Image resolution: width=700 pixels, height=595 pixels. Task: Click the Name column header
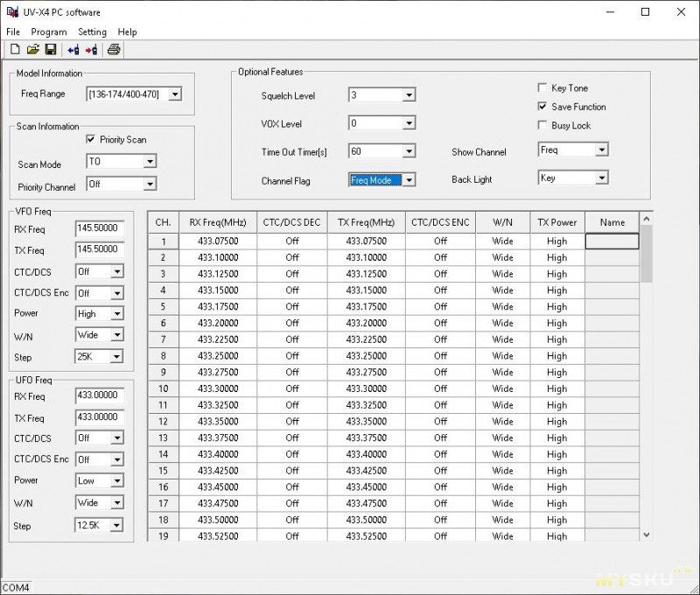tap(612, 222)
